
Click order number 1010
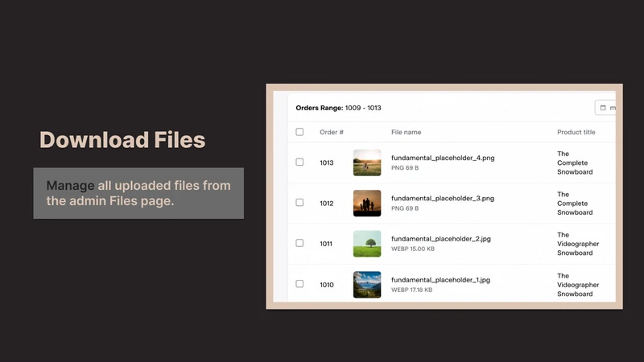[x=327, y=285]
